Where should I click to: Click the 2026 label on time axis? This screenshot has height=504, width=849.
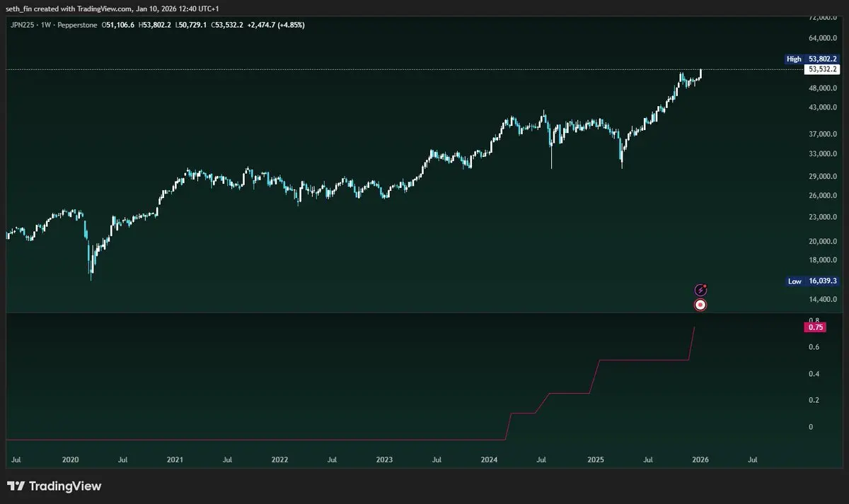coord(700,460)
